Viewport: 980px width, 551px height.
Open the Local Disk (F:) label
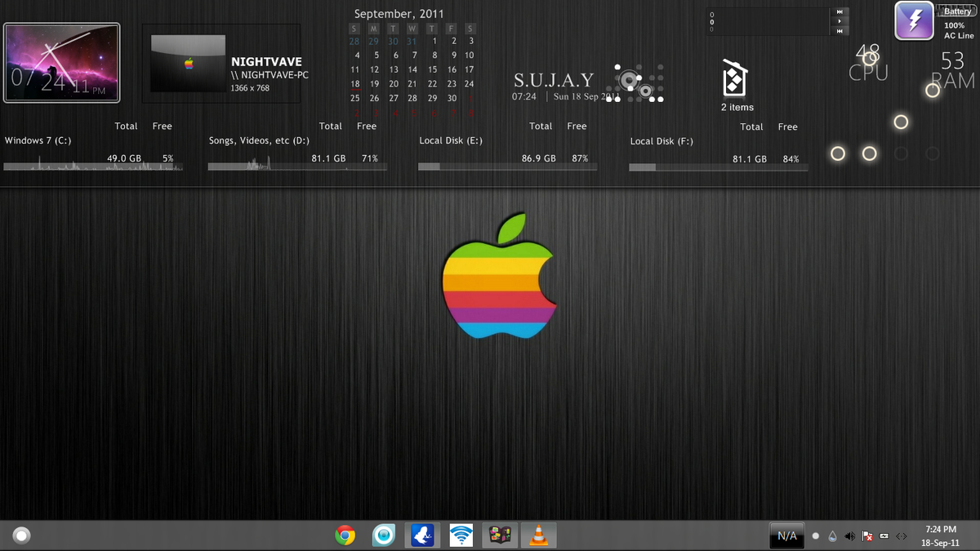[661, 141]
